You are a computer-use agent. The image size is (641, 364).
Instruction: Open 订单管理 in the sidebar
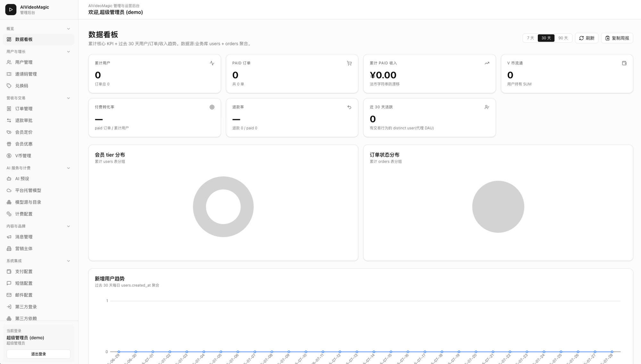38,109
